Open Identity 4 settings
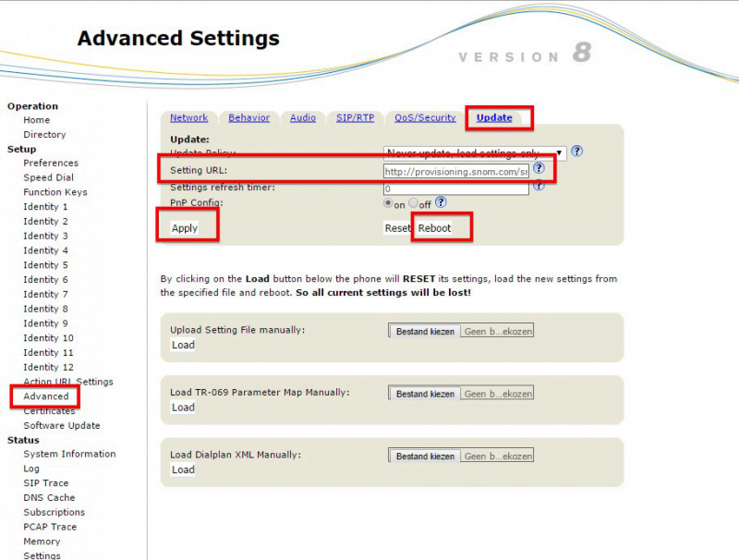This screenshot has height=560, width=739. click(x=45, y=250)
